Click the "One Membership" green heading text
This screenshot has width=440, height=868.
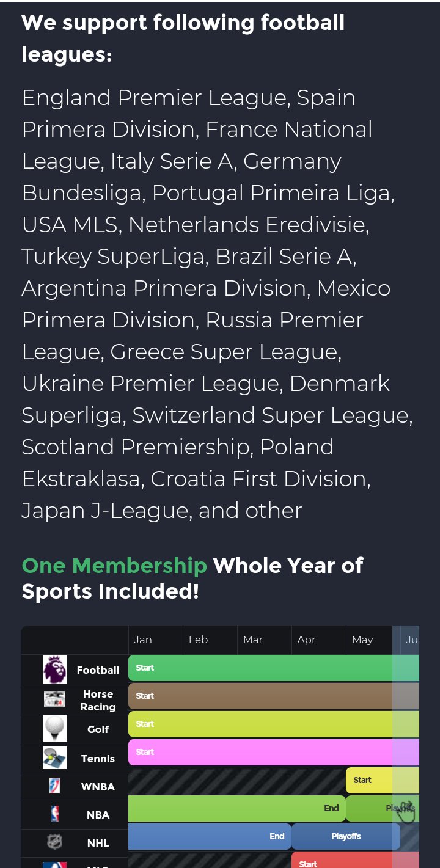114,566
